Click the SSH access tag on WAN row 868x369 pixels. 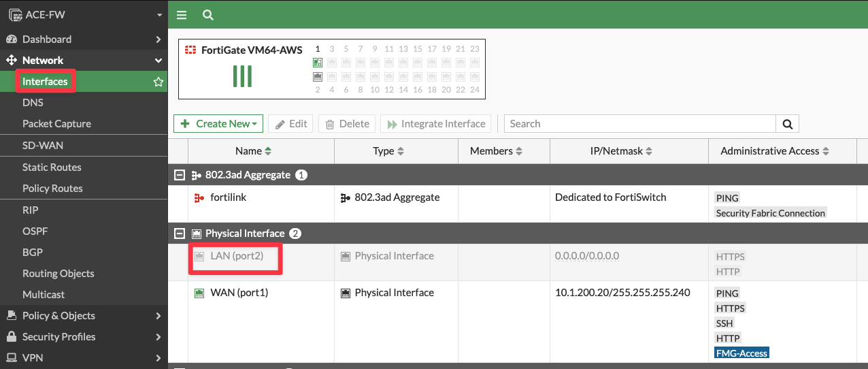pos(724,323)
